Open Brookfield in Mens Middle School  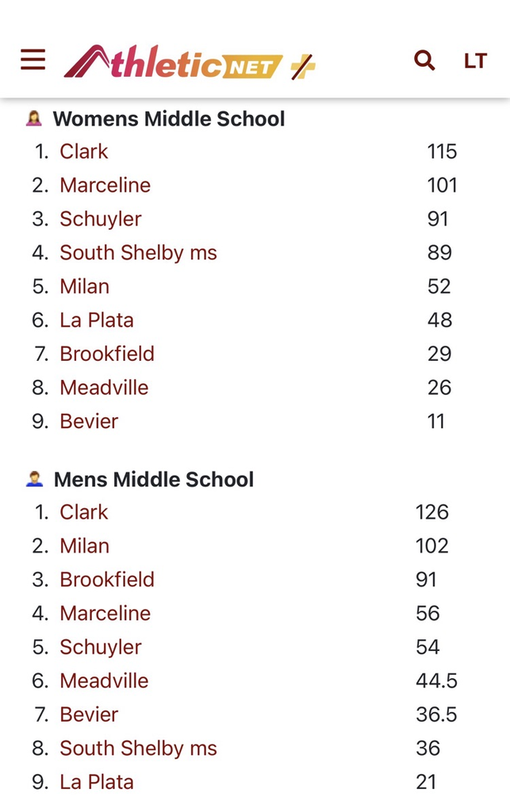[107, 580]
